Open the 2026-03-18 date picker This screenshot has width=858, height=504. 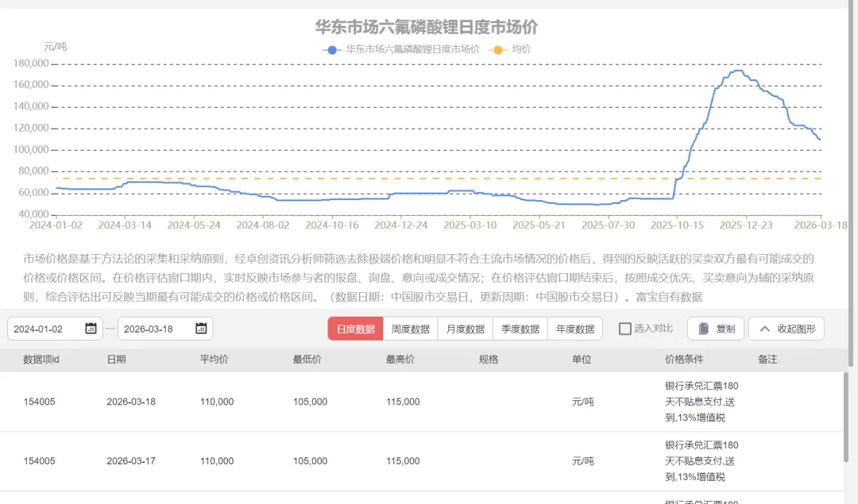pos(159,328)
